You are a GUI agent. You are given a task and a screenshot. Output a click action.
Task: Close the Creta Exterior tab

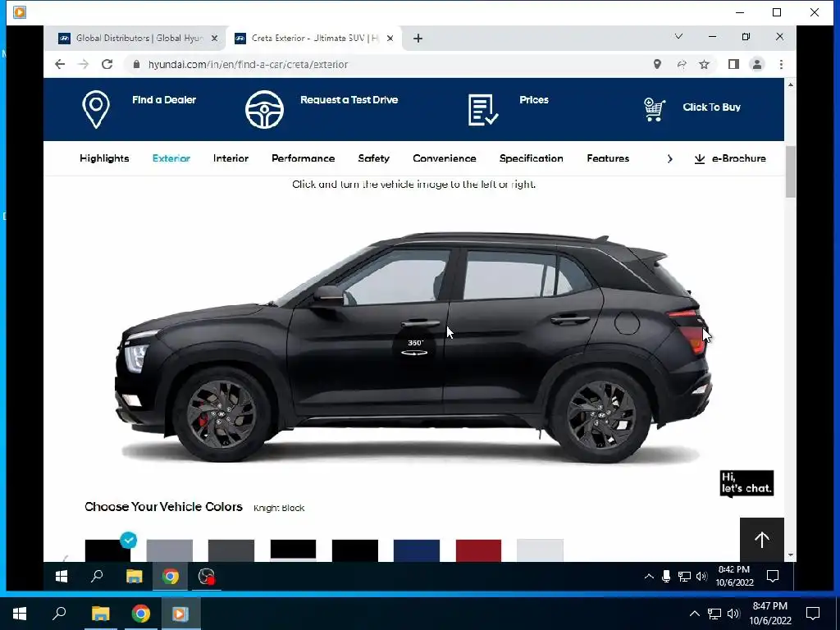point(390,38)
